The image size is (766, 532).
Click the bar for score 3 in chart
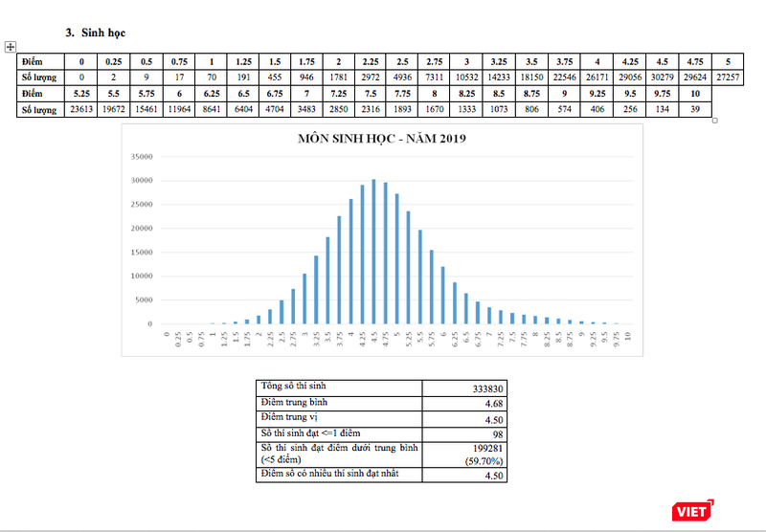pos(304,299)
